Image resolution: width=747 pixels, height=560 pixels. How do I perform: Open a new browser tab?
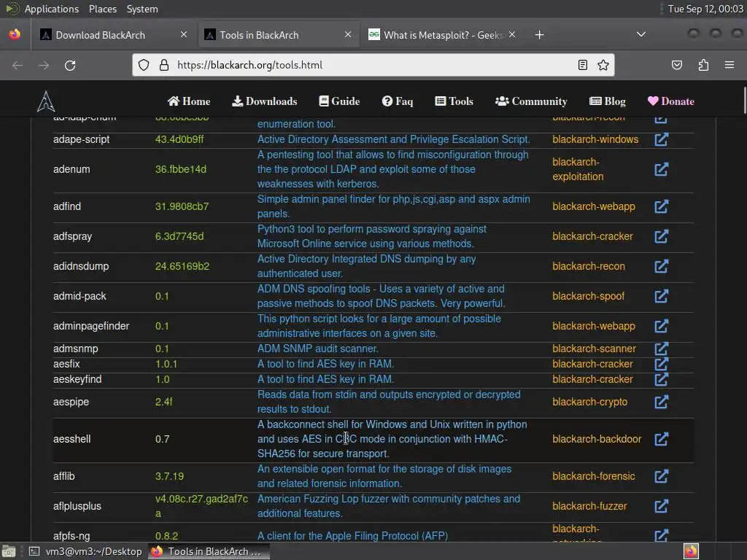(539, 35)
